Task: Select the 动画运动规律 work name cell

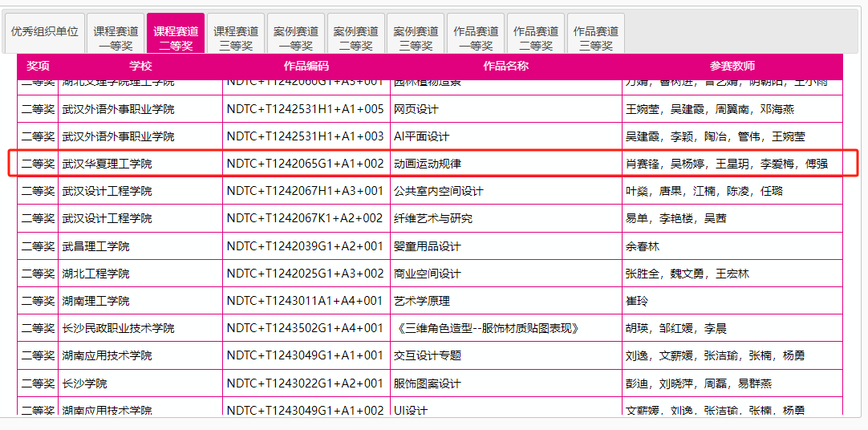Action: [x=427, y=164]
